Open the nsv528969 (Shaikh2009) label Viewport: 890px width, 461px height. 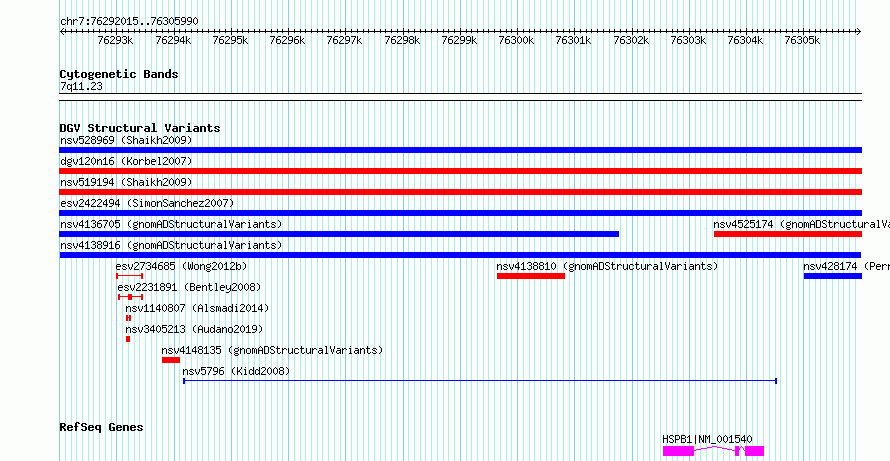click(126, 140)
